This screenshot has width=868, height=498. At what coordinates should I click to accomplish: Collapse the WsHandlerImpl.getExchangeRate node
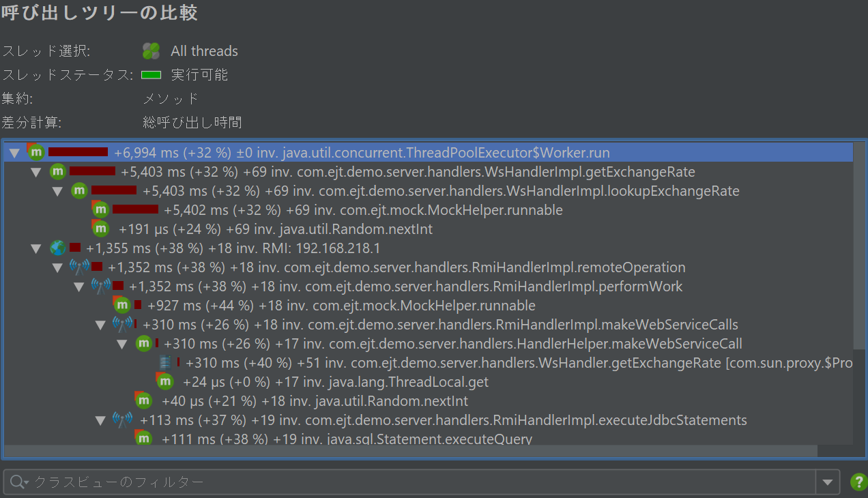(36, 172)
